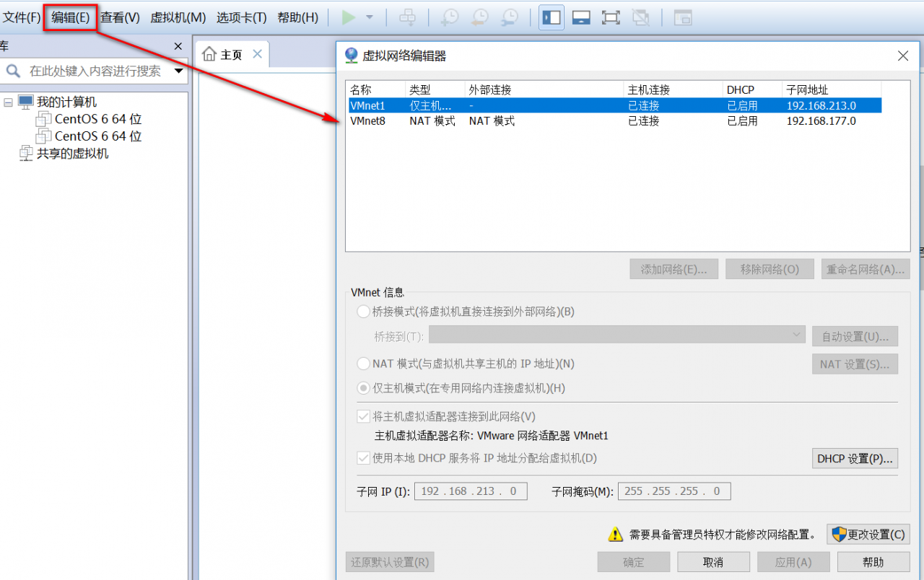Click the dialog's 帮助 button
This screenshot has width=924, height=580.
[x=873, y=562]
